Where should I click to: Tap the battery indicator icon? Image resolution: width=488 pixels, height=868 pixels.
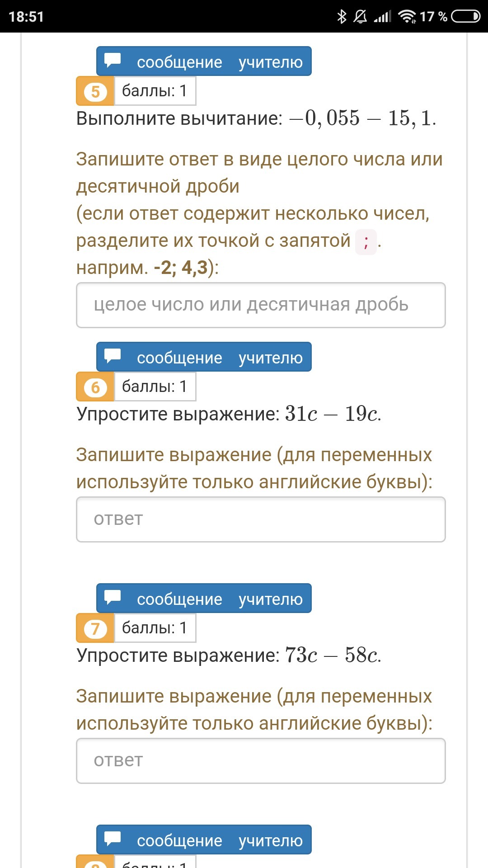click(x=466, y=17)
